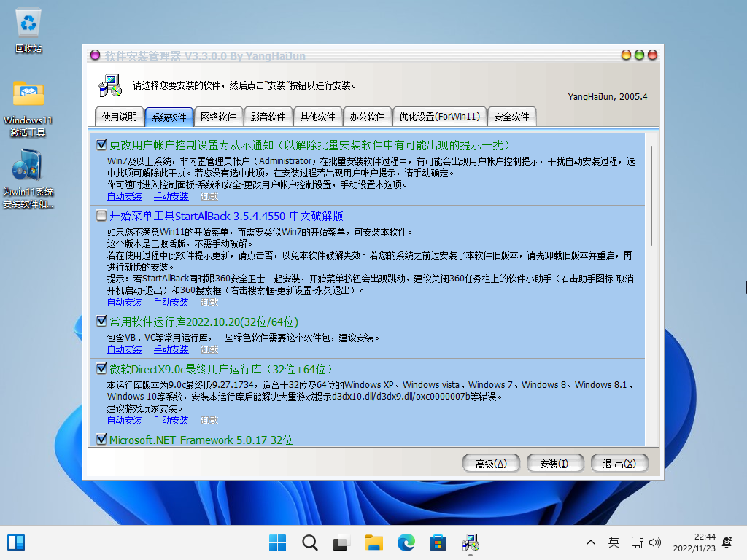Image resolution: width=747 pixels, height=560 pixels.
Task: Open the 办公软件 tab
Action: point(367,117)
